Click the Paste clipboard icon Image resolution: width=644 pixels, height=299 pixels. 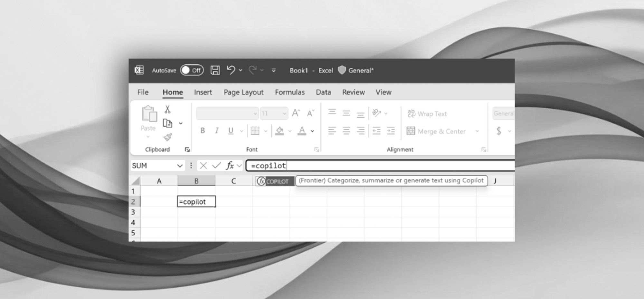(x=149, y=114)
